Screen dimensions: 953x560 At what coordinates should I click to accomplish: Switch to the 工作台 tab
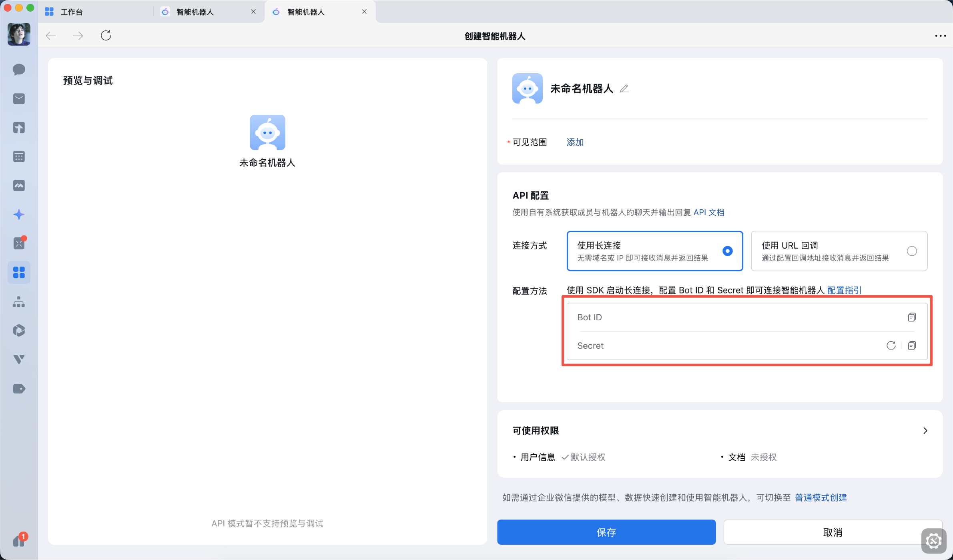pos(72,12)
